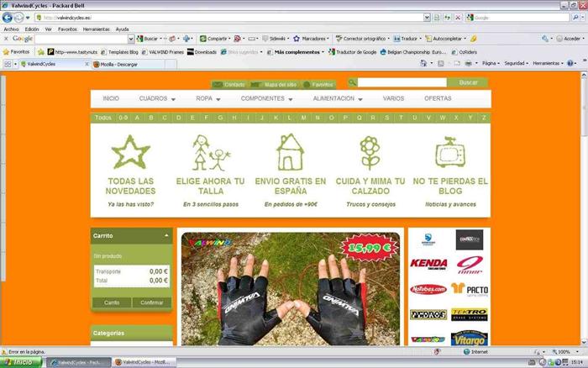
Task: Click the Favoritos link on site header
Action: [318, 84]
